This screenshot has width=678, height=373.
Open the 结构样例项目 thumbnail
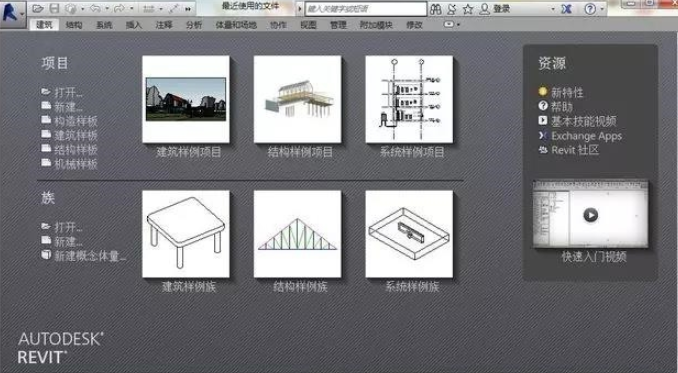297,99
